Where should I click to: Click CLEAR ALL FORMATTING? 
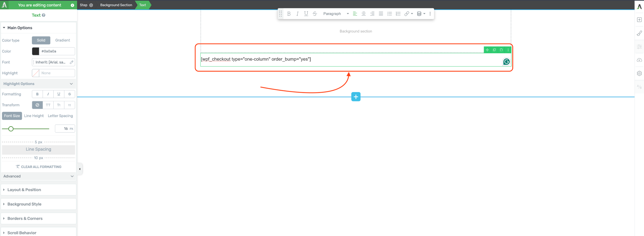(x=39, y=167)
